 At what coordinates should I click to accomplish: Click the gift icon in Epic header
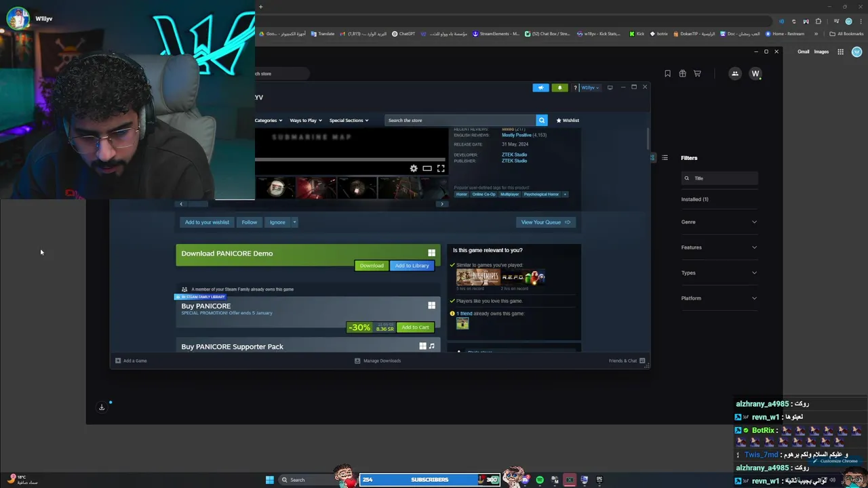[x=682, y=73]
